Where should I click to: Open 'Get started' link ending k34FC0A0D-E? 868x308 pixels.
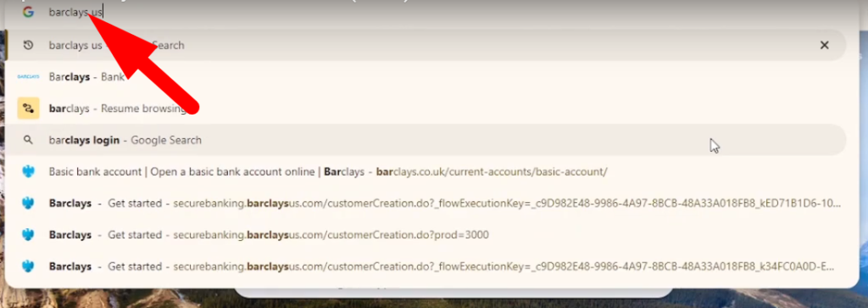click(426, 266)
